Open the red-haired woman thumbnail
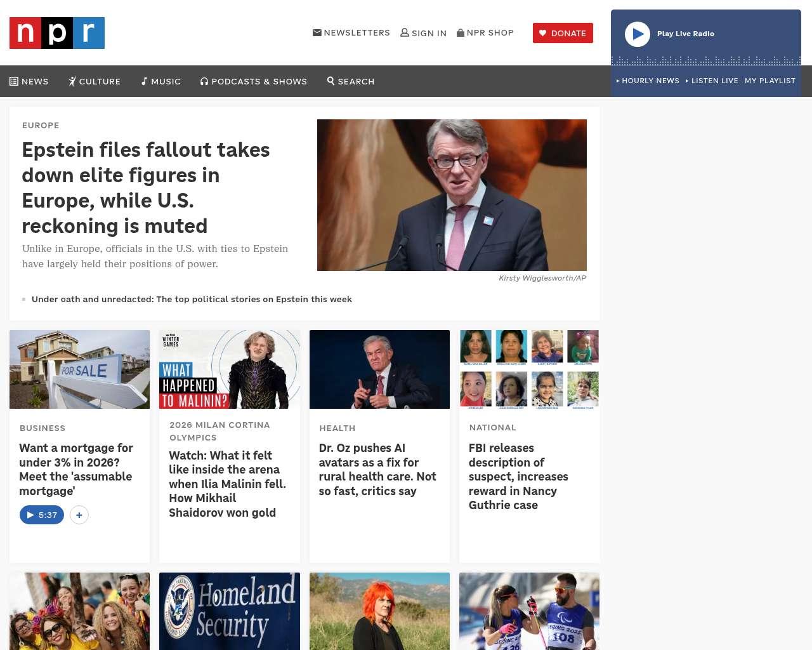The height and width of the screenshot is (650, 812). coord(379,611)
